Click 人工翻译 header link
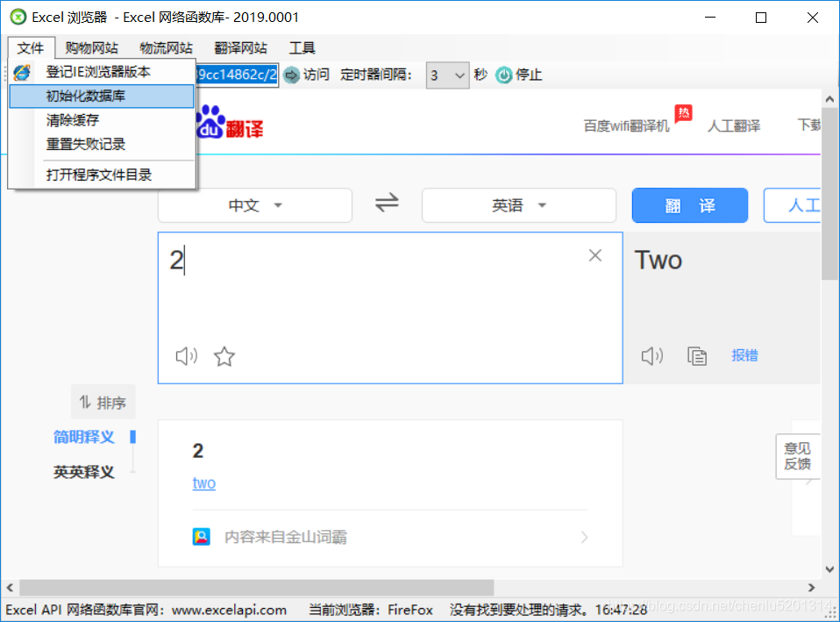 734,126
